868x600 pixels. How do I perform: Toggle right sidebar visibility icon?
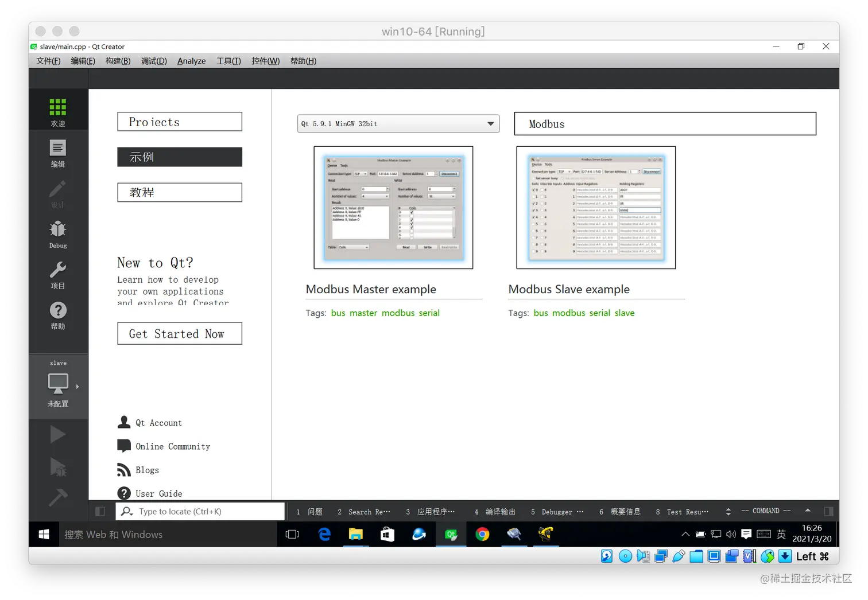[828, 511]
